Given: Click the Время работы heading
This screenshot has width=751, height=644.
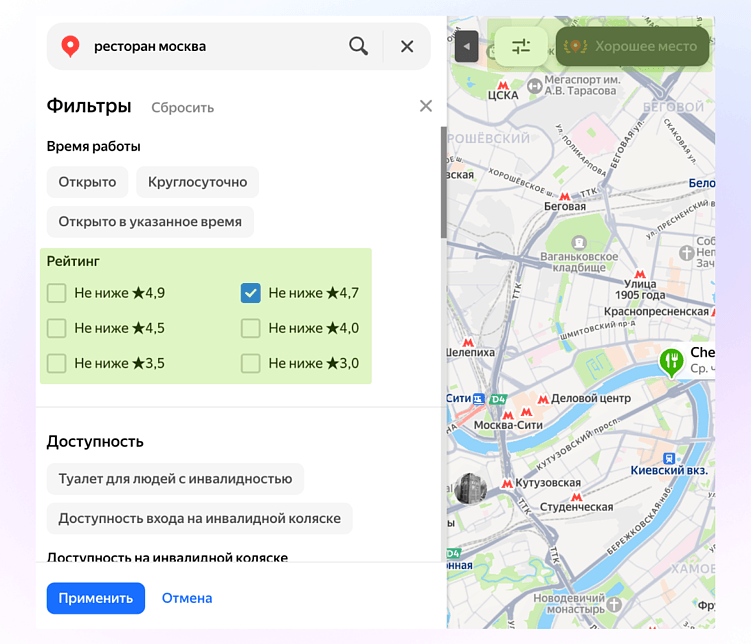Looking at the screenshot, I should click(x=93, y=147).
